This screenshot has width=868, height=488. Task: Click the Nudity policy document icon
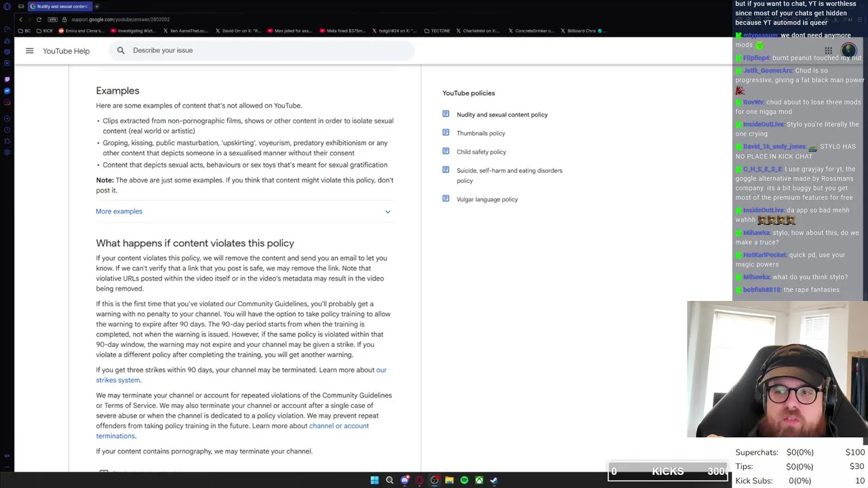tap(446, 114)
